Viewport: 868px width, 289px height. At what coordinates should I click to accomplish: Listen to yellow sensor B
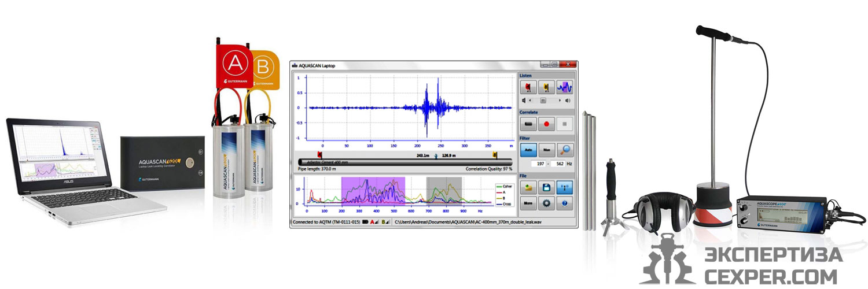(x=546, y=87)
